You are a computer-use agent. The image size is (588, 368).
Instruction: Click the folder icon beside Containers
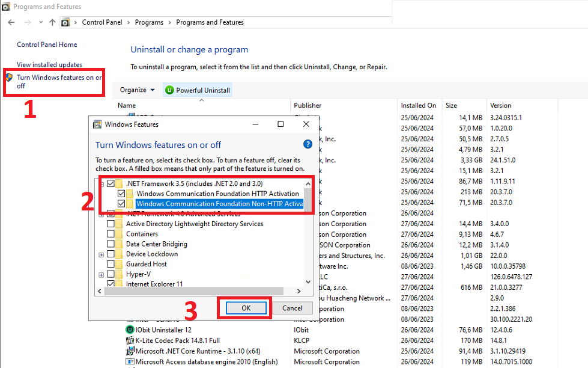click(120, 234)
